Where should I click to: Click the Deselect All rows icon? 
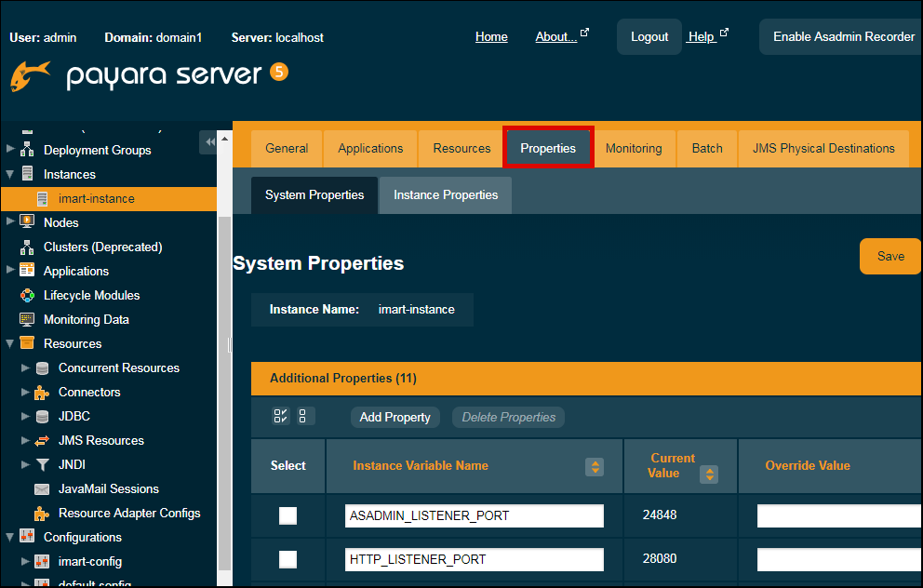coord(306,417)
